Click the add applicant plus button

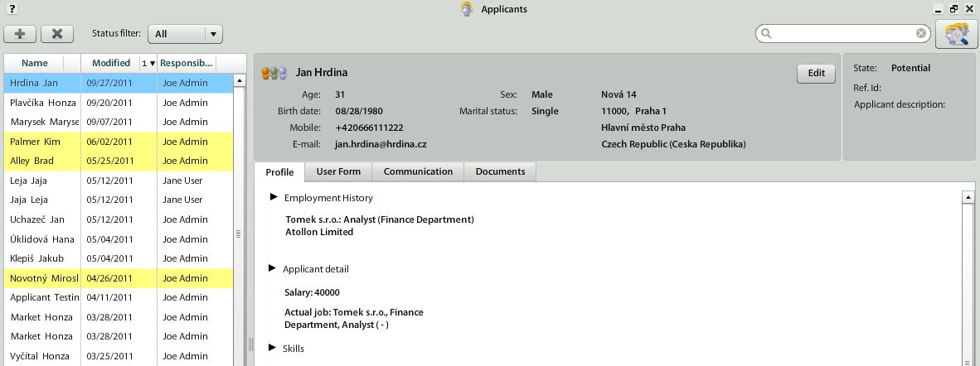click(20, 34)
